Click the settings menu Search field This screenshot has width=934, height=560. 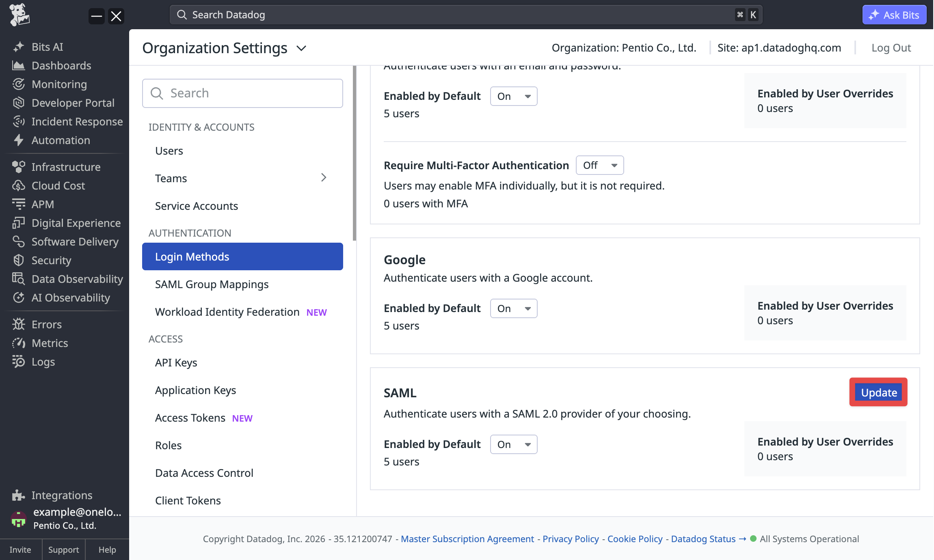[x=242, y=93]
